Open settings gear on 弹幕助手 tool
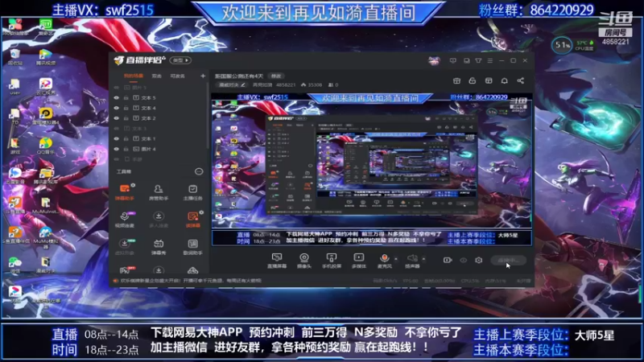The image size is (644, 362). point(133,185)
